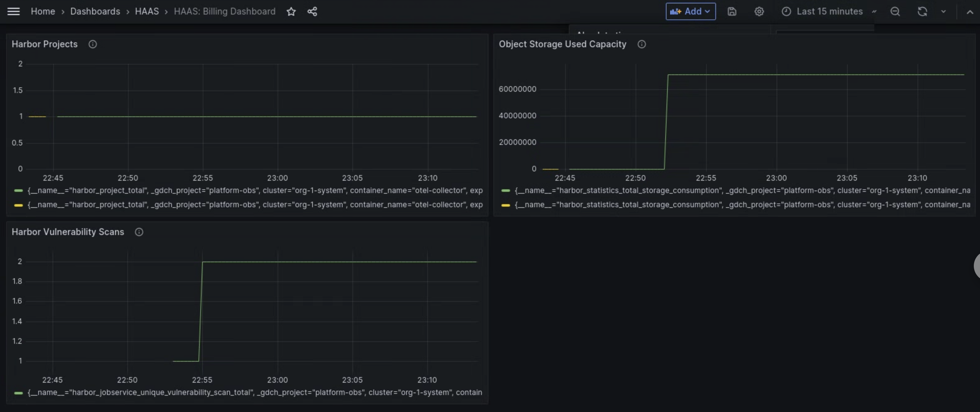Click the share dashboard icon

tap(312, 11)
